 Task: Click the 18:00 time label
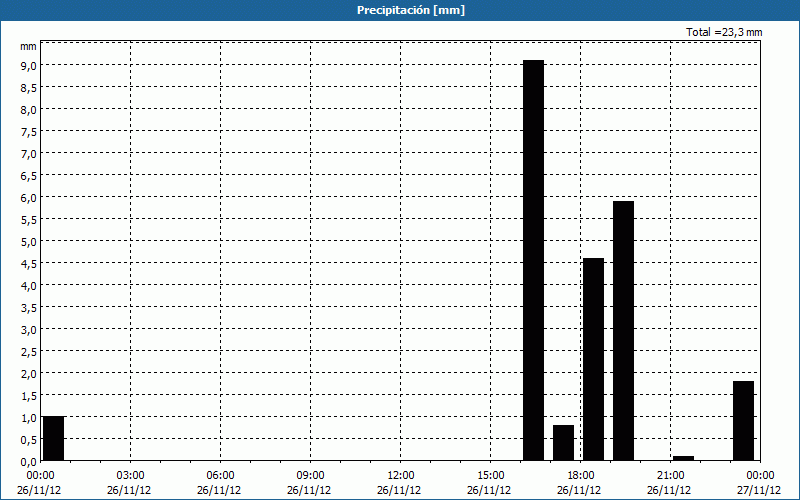[x=581, y=475]
